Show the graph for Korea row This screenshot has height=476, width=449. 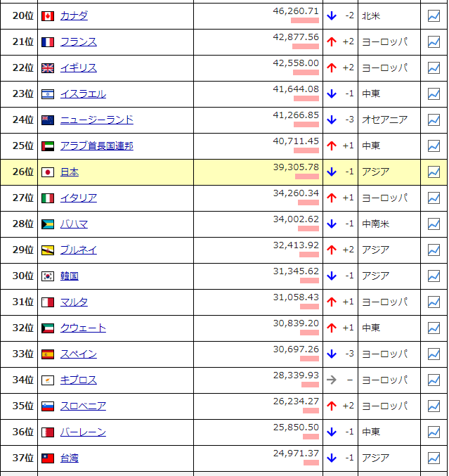tap(434, 276)
